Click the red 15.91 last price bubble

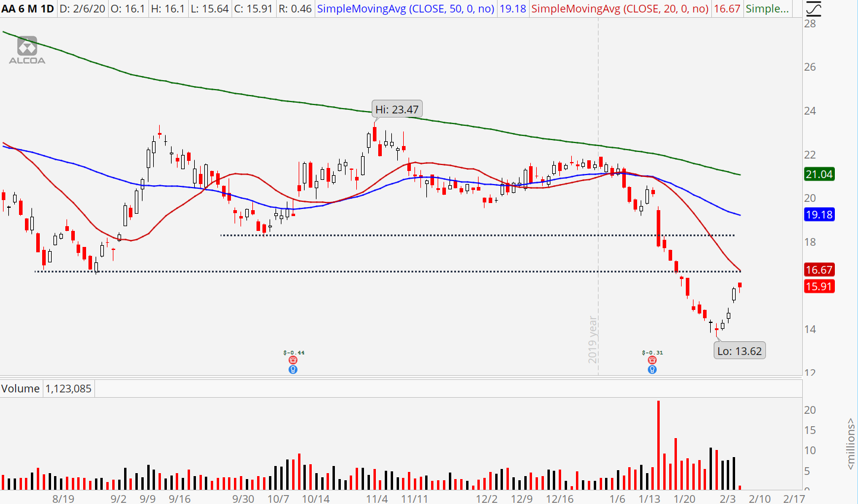[819, 286]
